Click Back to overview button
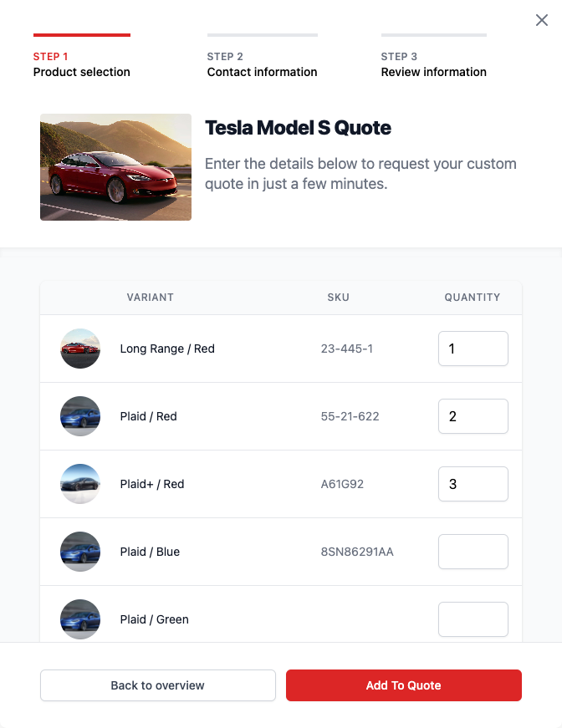Viewport: 562px width, 728px height. (x=158, y=685)
